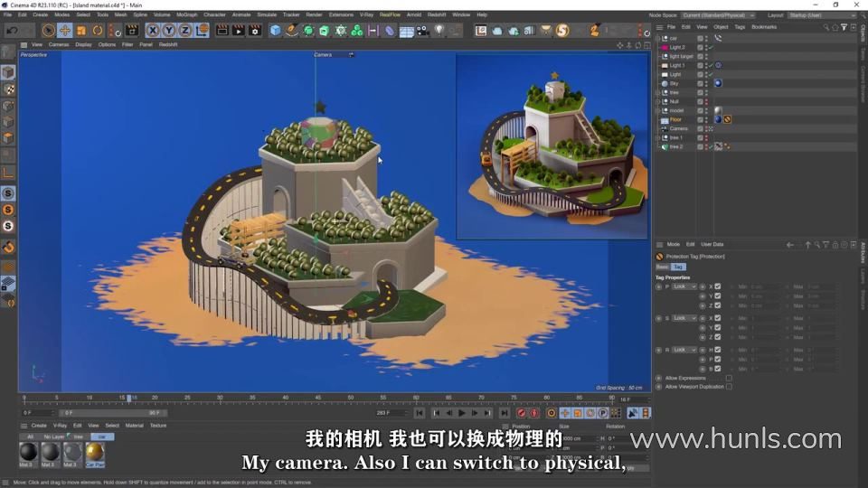Toggle the Z-axis lock
Viewport: 868px width, 488px height.
tap(184, 31)
